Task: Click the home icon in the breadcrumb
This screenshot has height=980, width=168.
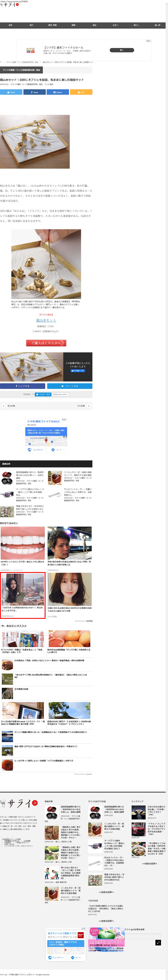Action: point(1,62)
